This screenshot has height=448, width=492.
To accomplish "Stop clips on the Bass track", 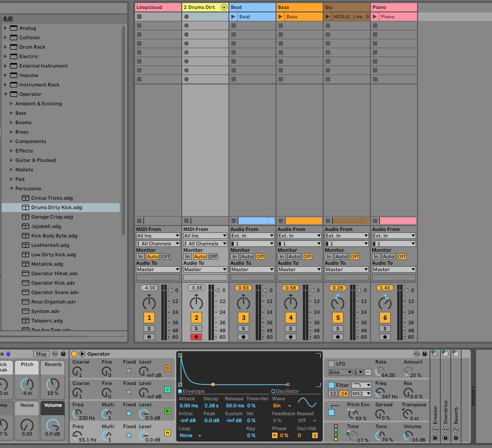I will pos(281,221).
